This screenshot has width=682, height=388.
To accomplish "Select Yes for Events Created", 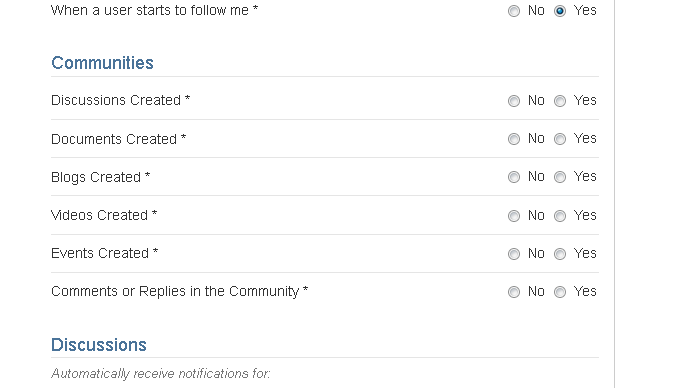I will pos(560,254).
